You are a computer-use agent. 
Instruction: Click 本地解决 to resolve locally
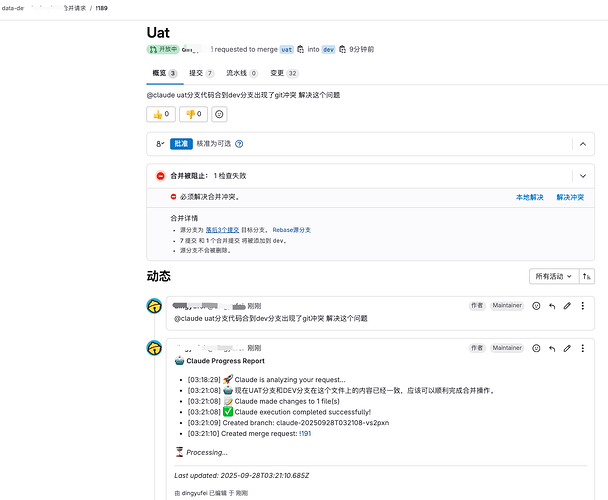coord(530,197)
